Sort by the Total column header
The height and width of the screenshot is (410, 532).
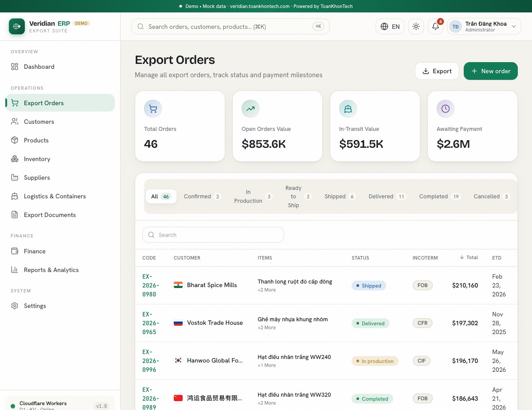pos(469,257)
